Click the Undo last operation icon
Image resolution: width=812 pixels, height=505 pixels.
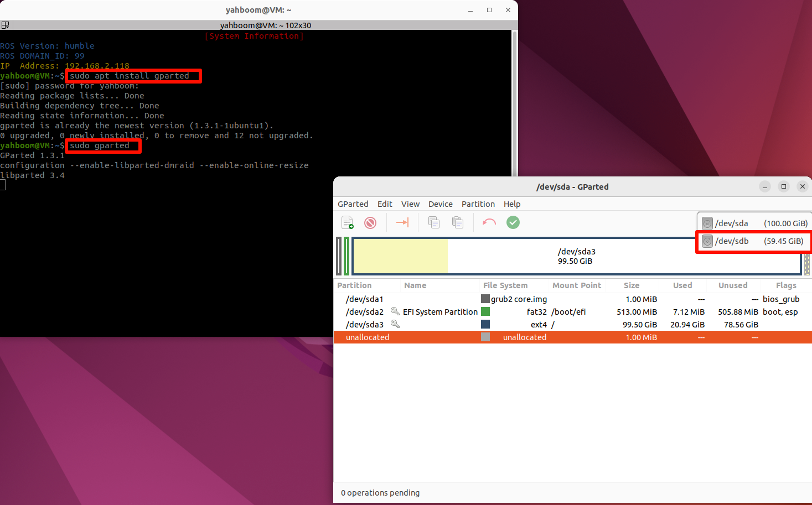click(x=489, y=222)
